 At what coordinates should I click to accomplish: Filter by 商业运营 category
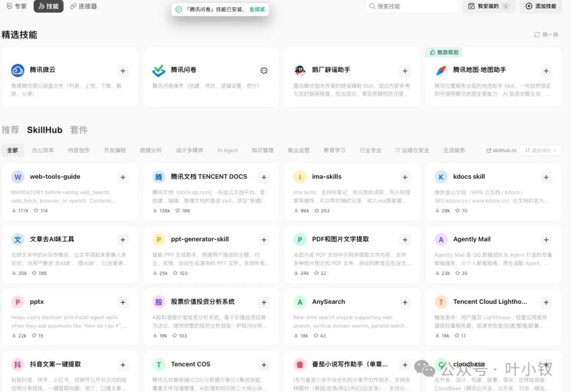[x=299, y=151]
